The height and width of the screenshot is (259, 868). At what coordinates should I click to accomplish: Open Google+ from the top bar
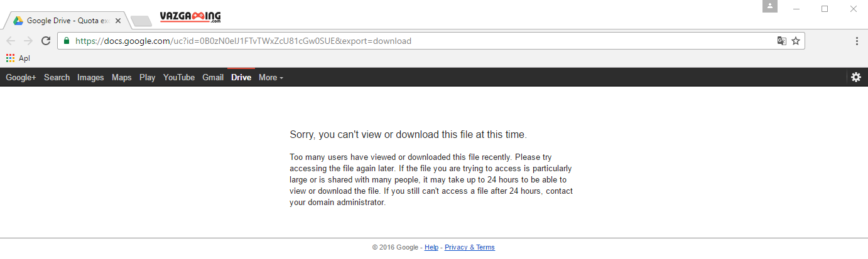coord(21,77)
